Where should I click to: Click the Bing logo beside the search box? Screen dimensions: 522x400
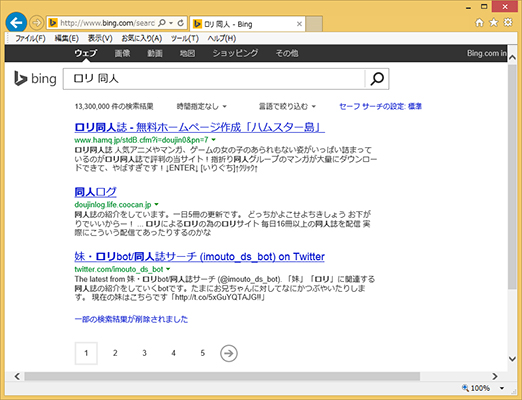pos(35,79)
